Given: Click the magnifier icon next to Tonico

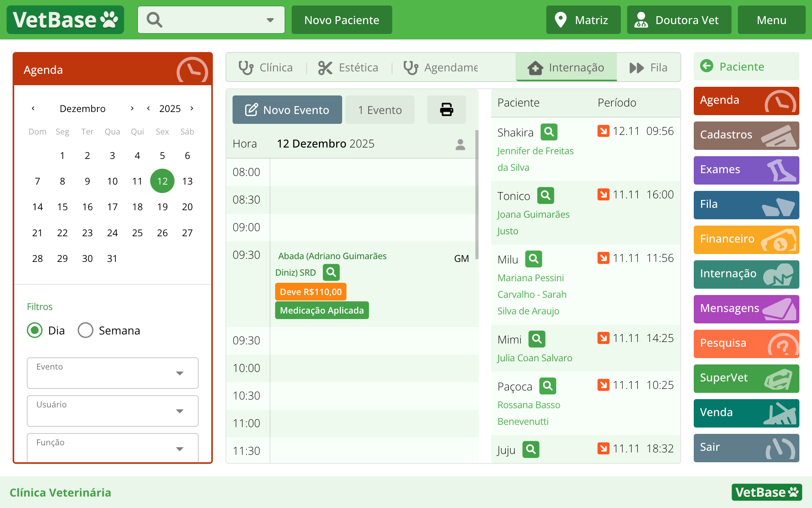Looking at the screenshot, I should 546,196.
